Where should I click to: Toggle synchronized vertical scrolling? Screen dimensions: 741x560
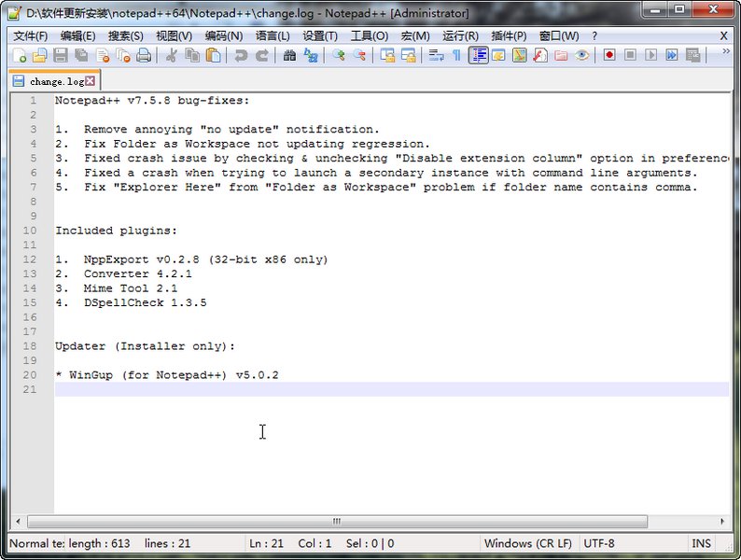387,55
